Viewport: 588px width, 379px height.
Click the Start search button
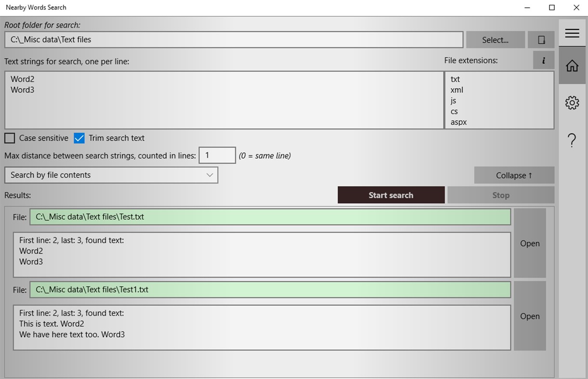point(391,195)
